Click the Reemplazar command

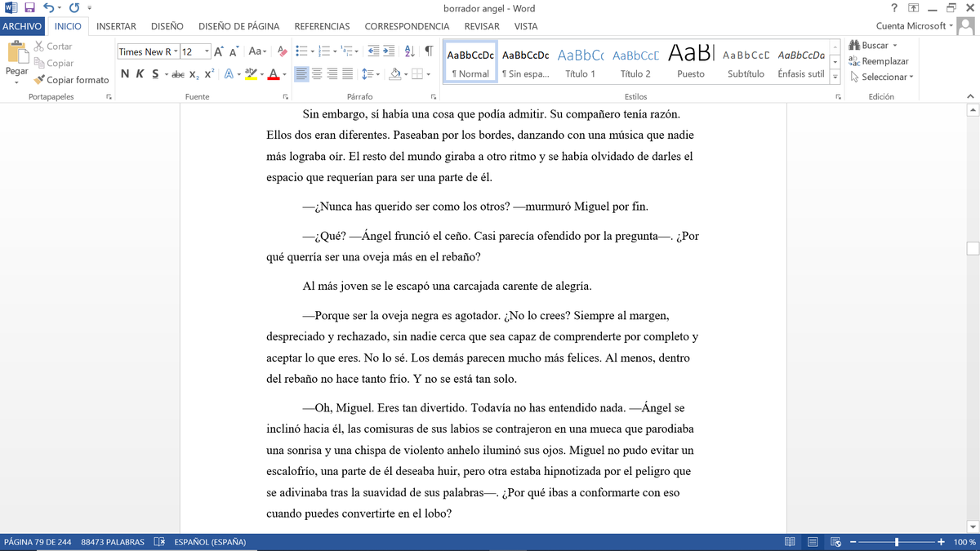pos(879,61)
